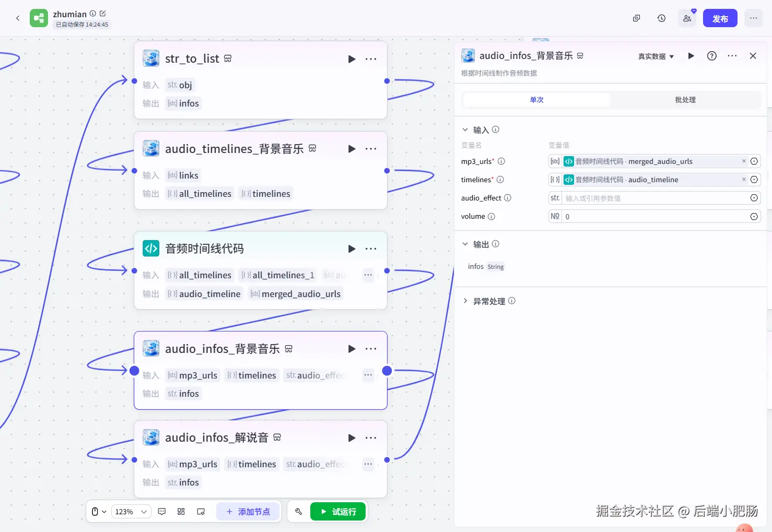Click the str_to_list node plugin icon

pyautogui.click(x=151, y=58)
